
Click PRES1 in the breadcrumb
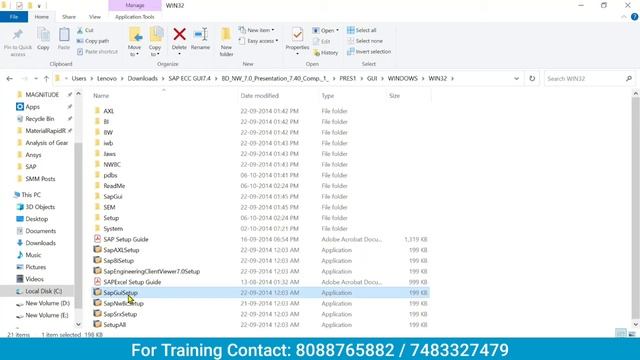(348, 78)
